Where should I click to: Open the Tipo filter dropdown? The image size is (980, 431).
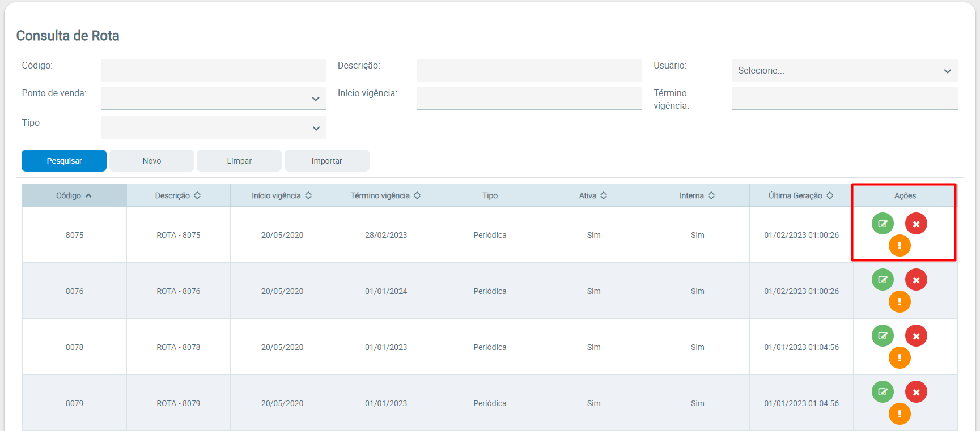pyautogui.click(x=213, y=128)
